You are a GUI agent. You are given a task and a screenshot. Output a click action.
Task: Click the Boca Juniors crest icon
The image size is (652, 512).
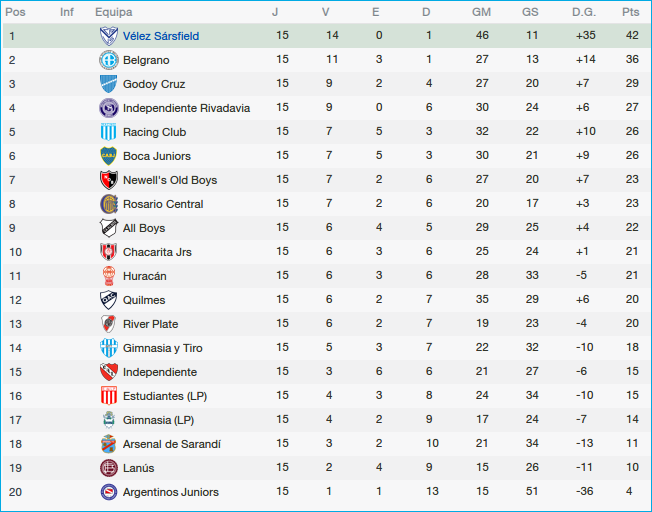pos(109,156)
